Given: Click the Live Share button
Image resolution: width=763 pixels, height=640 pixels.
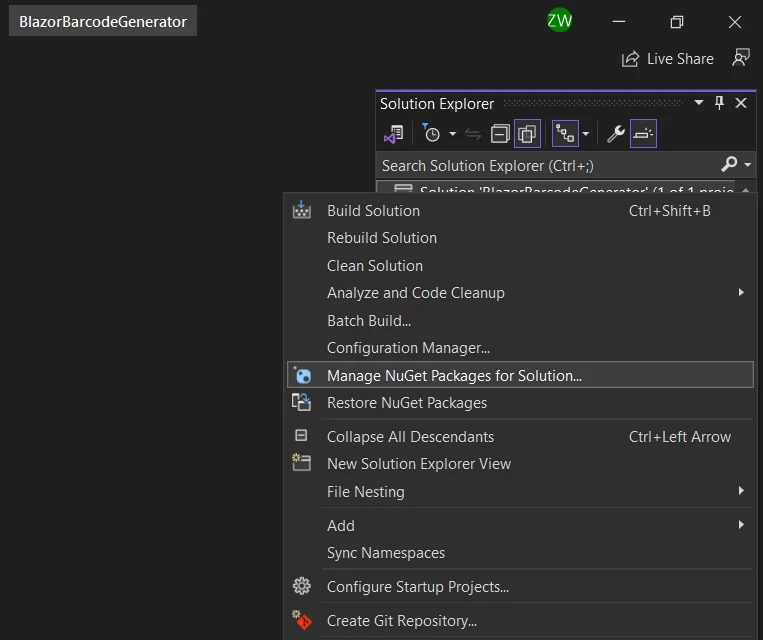Looking at the screenshot, I should [x=668, y=59].
